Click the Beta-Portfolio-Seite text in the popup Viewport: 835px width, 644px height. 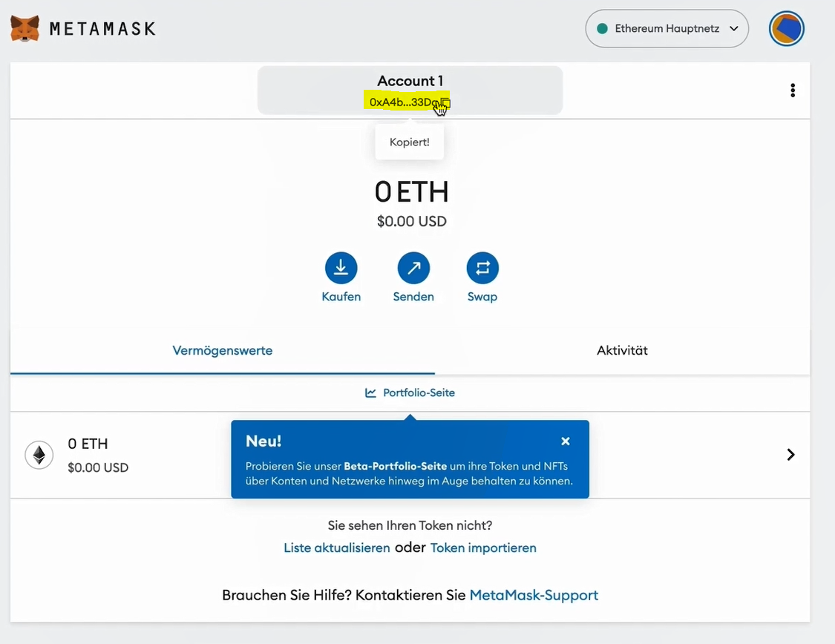(x=395, y=466)
